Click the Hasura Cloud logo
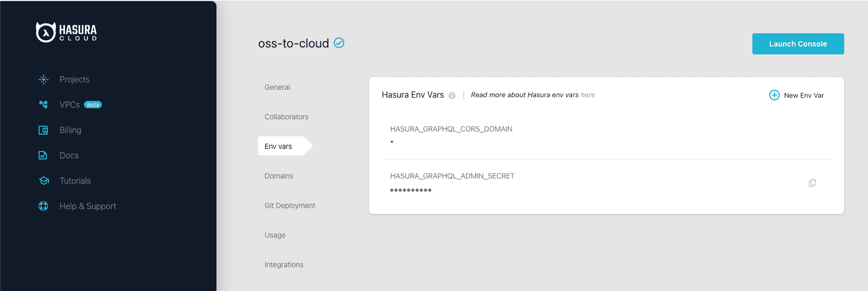Image resolution: width=868 pixels, height=291 pixels. click(67, 32)
